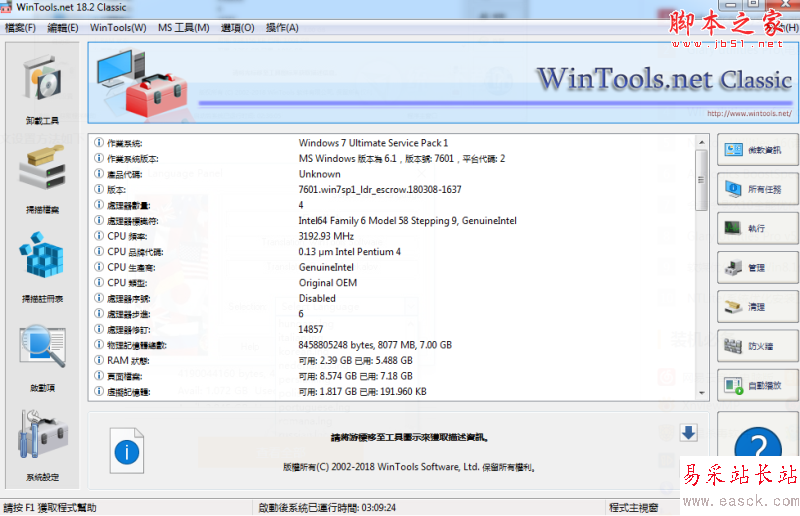Select 'Windows 7 Ultimate Service Pack 1' value
This screenshot has height=516, width=800.
(373, 143)
